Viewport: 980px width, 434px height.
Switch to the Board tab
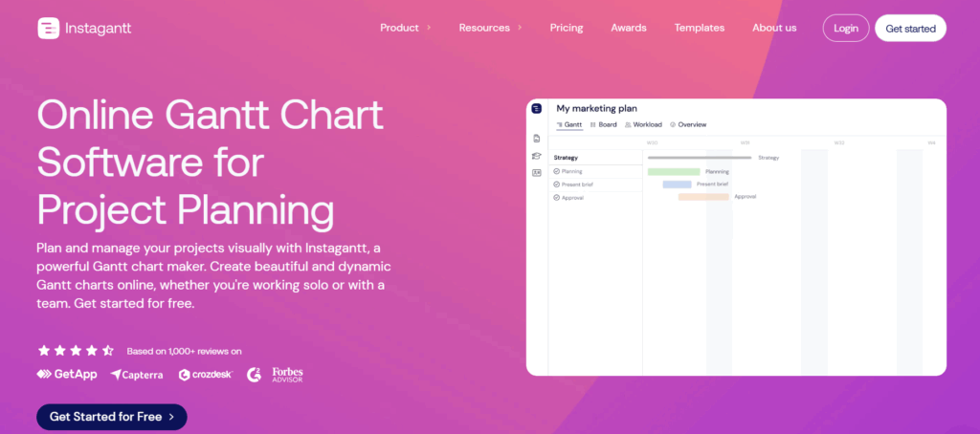603,124
